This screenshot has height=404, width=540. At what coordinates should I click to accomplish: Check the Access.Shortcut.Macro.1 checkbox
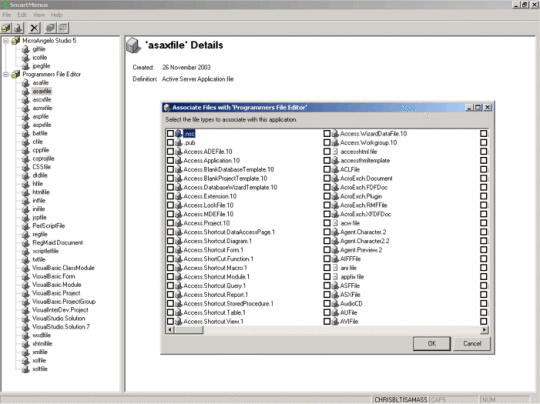(x=170, y=268)
